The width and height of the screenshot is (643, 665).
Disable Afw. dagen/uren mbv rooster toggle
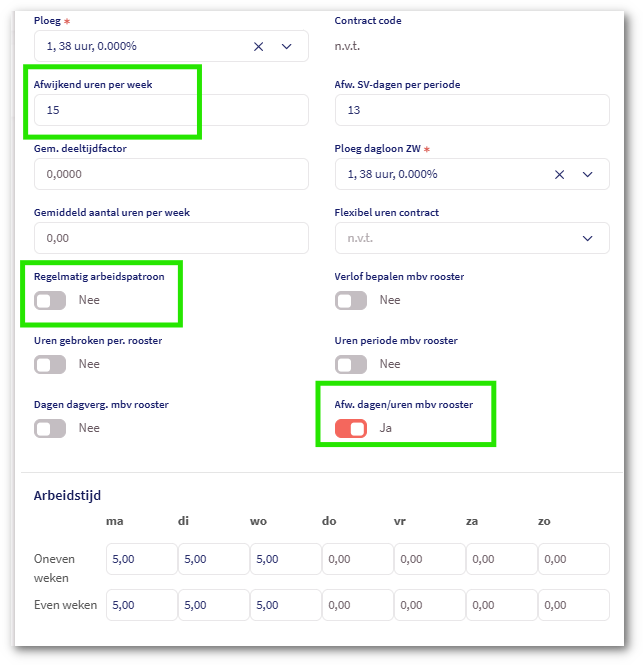tap(351, 428)
